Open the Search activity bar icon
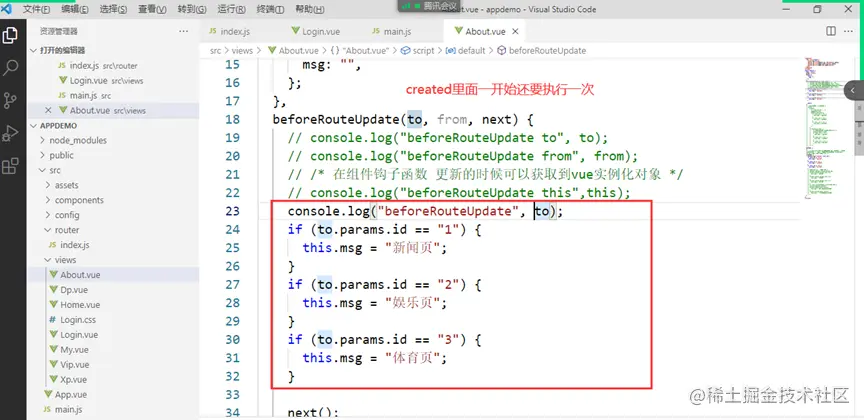This screenshot has width=864, height=420. [10, 68]
